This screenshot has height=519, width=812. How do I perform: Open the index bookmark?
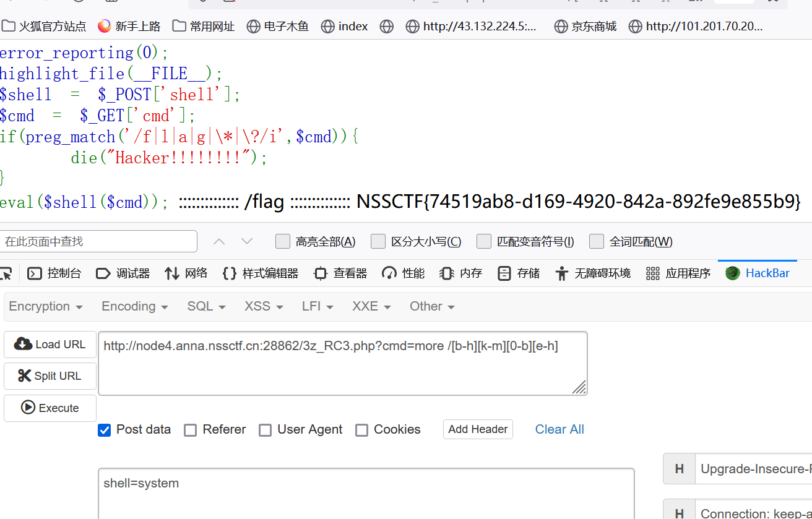click(344, 27)
